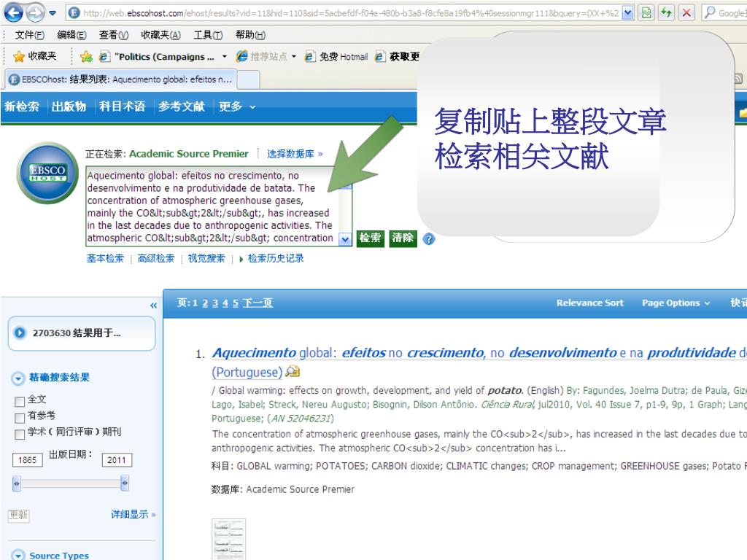Open the address bar URL history dropdown
The image size is (747, 560).
(627, 13)
